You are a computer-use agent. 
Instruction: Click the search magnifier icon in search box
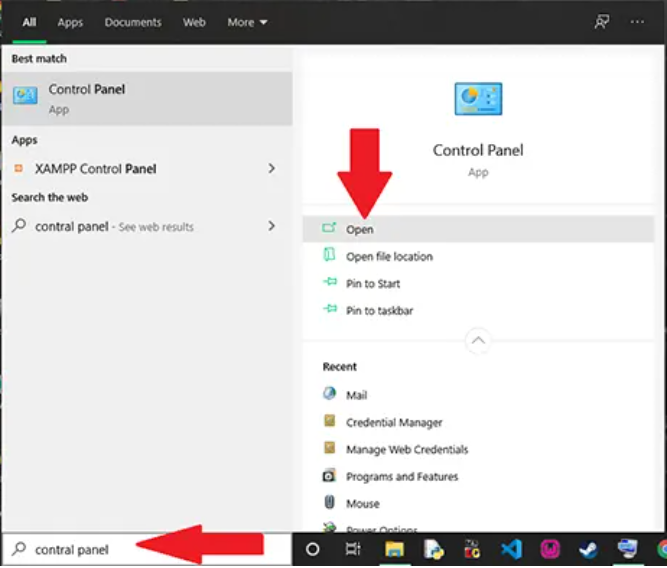coord(19,549)
